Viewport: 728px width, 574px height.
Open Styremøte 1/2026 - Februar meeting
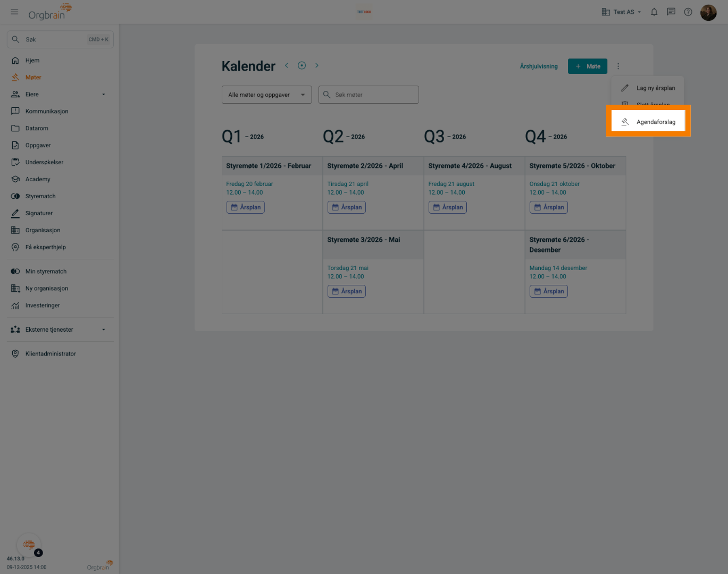point(269,166)
